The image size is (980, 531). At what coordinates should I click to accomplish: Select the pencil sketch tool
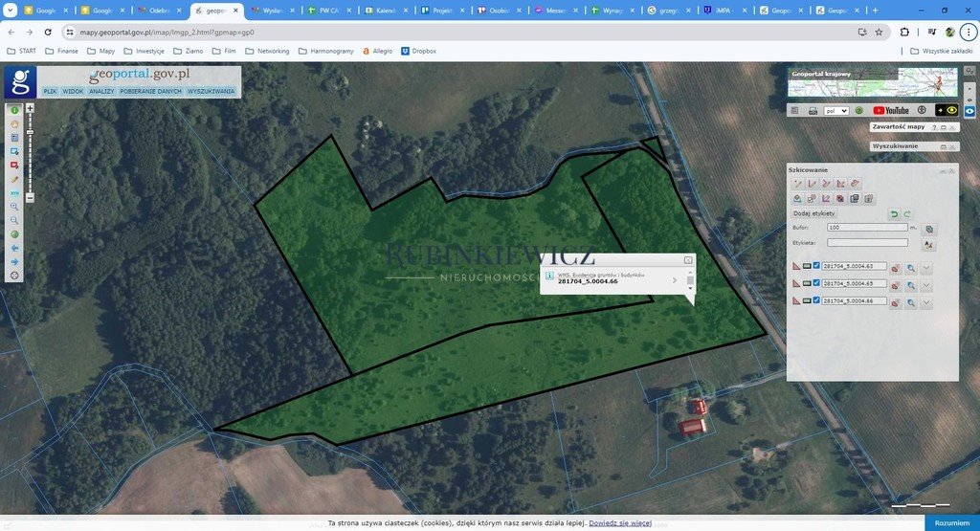(x=14, y=179)
